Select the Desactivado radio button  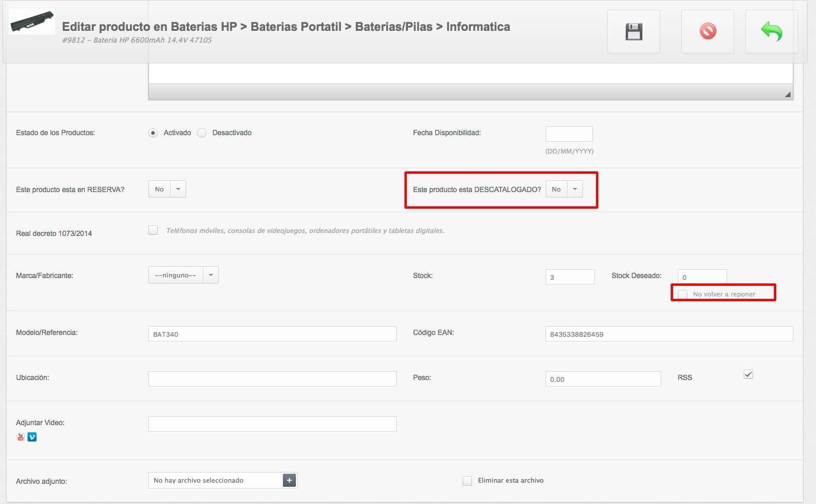tap(202, 133)
